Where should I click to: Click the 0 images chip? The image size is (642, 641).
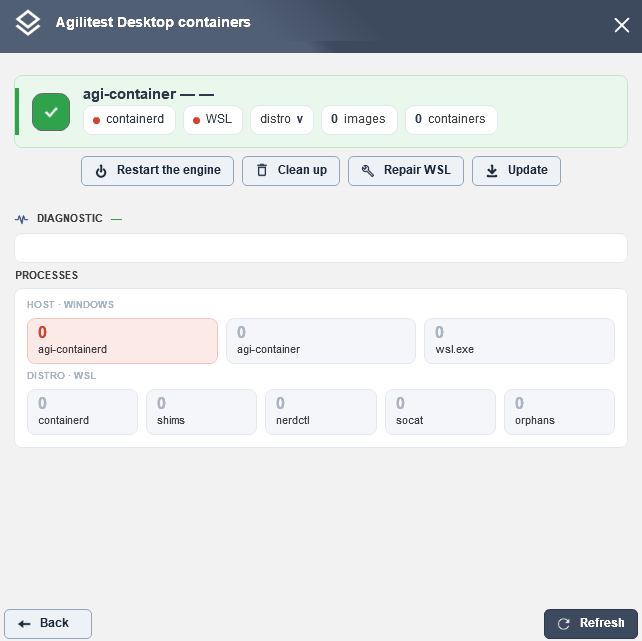coord(359,120)
